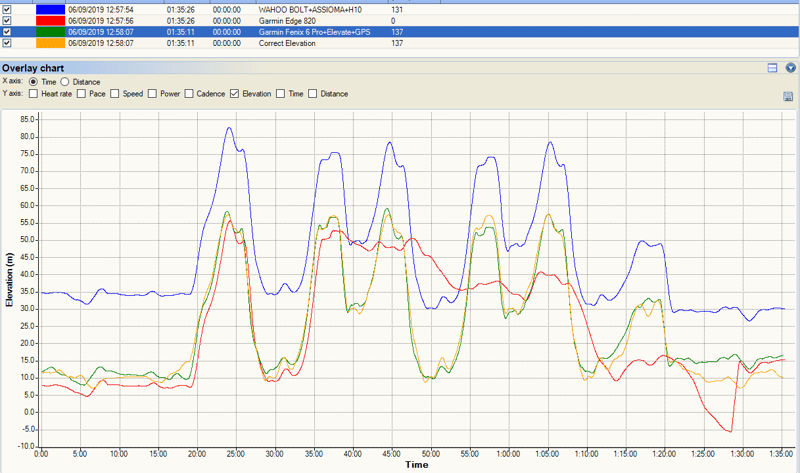This screenshot has height=473, width=800.
Task: Enable the Heart rate Y axis checkbox
Action: click(x=34, y=94)
